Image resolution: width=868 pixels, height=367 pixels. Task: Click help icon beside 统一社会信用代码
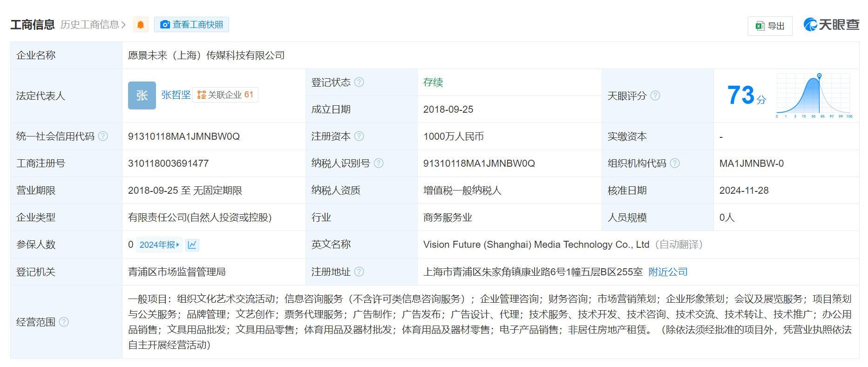pos(103,136)
